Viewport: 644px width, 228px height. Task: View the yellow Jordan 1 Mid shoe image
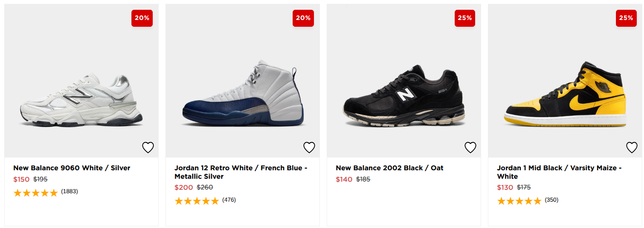pos(566,93)
